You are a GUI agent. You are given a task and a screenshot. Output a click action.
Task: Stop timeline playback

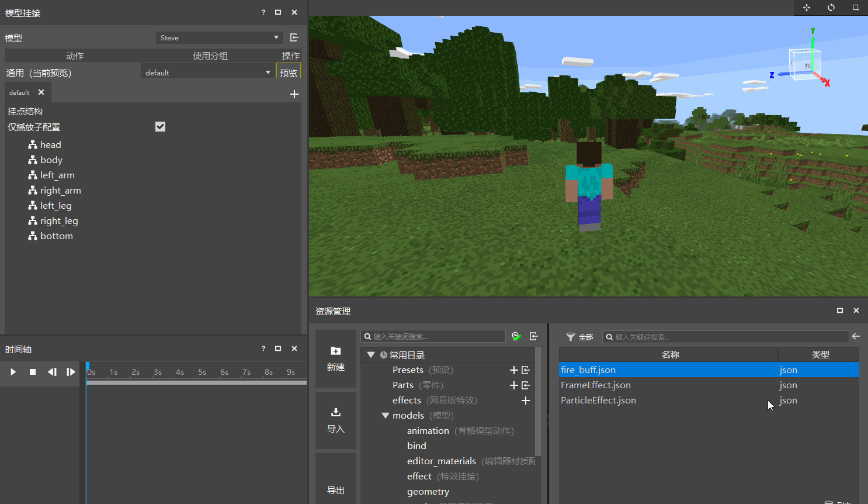33,372
